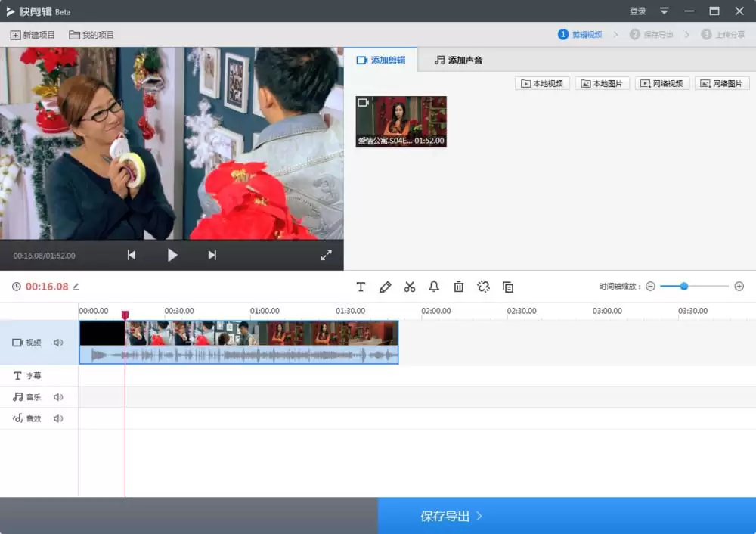This screenshot has height=534, width=756.
Task: Open 我的项目 my projects
Action: pos(91,35)
